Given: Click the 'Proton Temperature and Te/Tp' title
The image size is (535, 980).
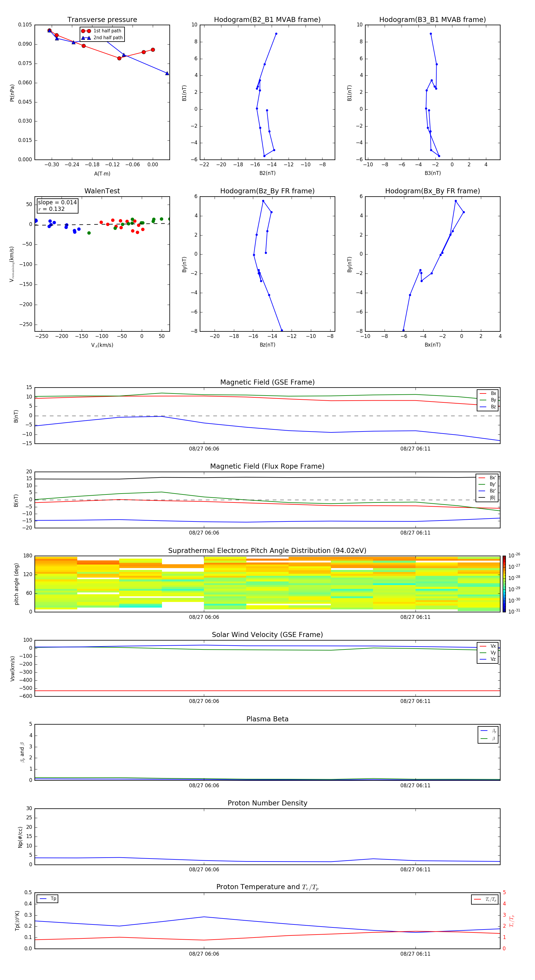Looking at the screenshot, I should [267, 887].
